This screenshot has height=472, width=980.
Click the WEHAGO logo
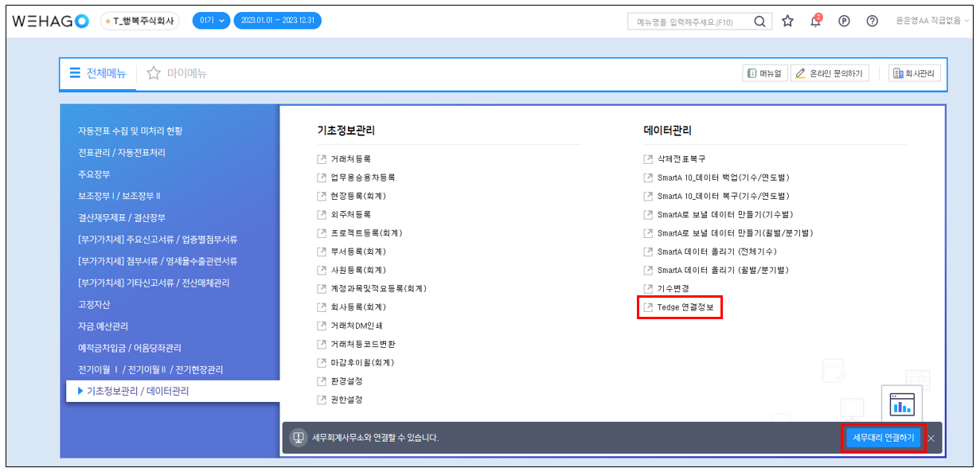click(51, 21)
